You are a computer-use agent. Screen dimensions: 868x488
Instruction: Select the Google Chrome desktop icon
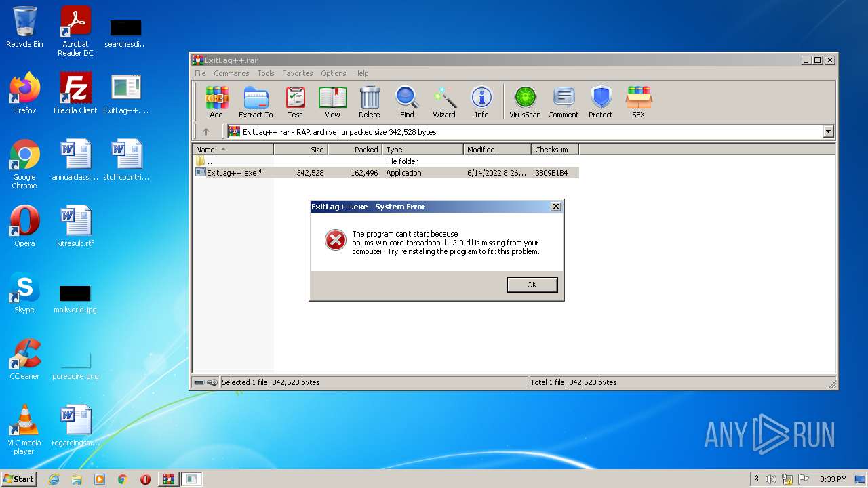[24, 164]
